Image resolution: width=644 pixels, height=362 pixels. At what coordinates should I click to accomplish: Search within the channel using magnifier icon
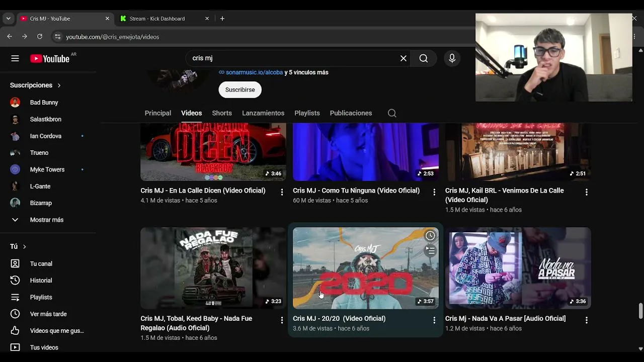tap(392, 113)
